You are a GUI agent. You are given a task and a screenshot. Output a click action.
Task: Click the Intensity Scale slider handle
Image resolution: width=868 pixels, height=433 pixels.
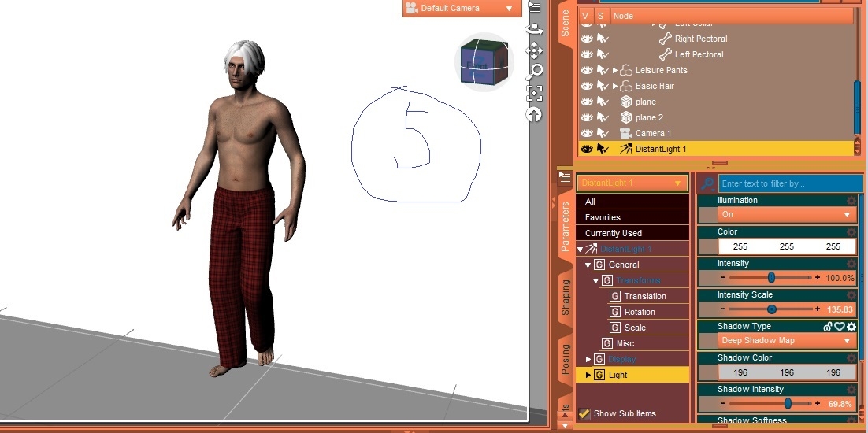(x=771, y=309)
